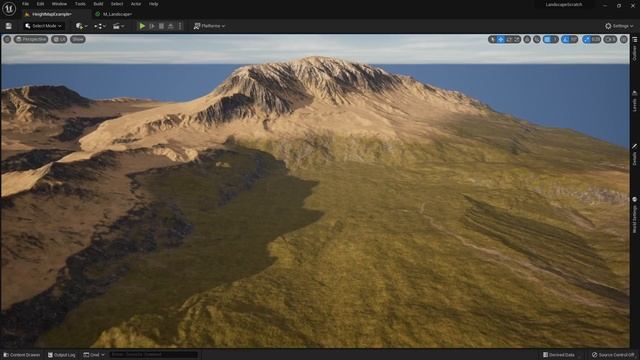Viewport: 640px width, 360px height.
Task: Open the Derived Data menu
Action: [559, 355]
